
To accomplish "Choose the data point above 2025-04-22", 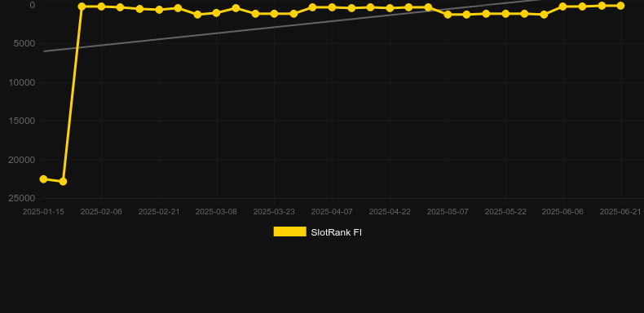I will [390, 8].
